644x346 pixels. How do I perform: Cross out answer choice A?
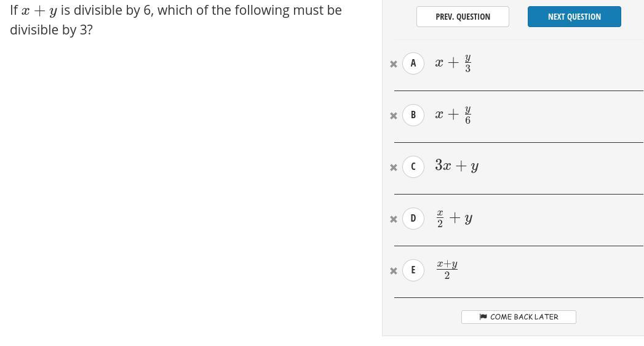click(x=394, y=64)
